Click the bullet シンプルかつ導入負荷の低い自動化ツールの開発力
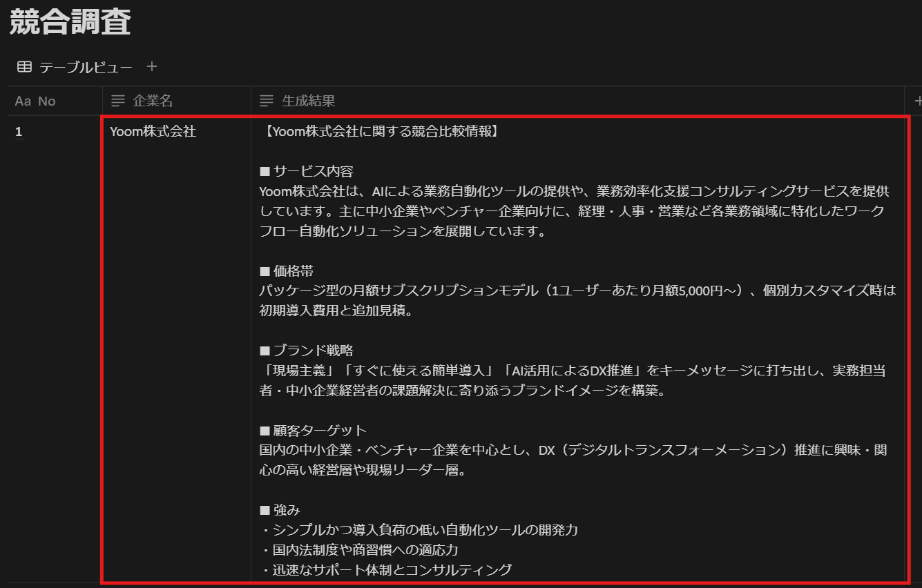The image size is (922, 588). click(419, 530)
